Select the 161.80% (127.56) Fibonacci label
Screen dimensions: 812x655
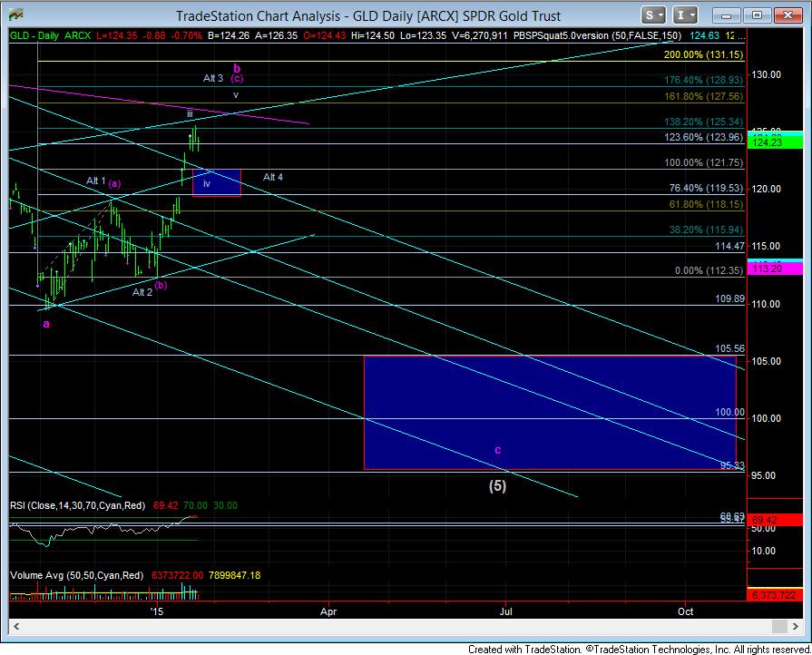703,96
